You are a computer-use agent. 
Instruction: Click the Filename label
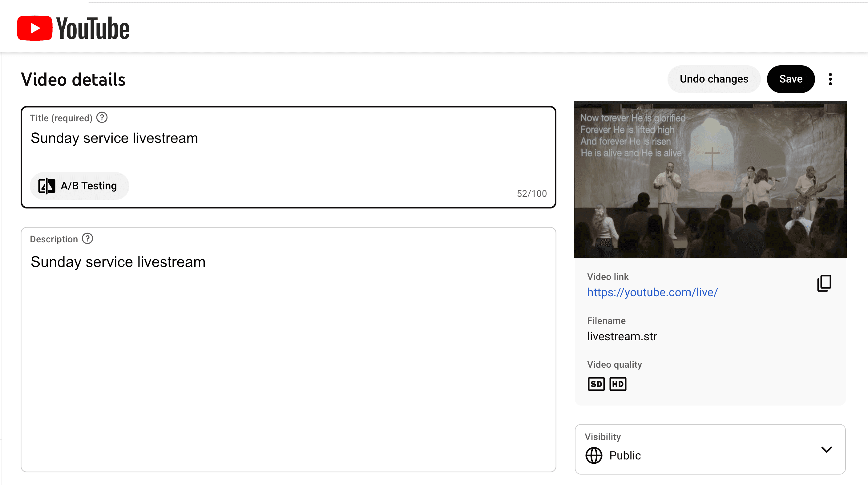[606, 321]
